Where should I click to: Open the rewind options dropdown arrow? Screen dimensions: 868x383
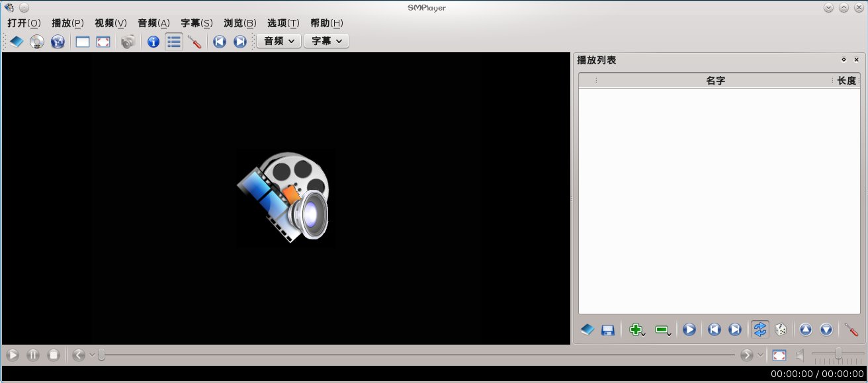click(x=92, y=355)
